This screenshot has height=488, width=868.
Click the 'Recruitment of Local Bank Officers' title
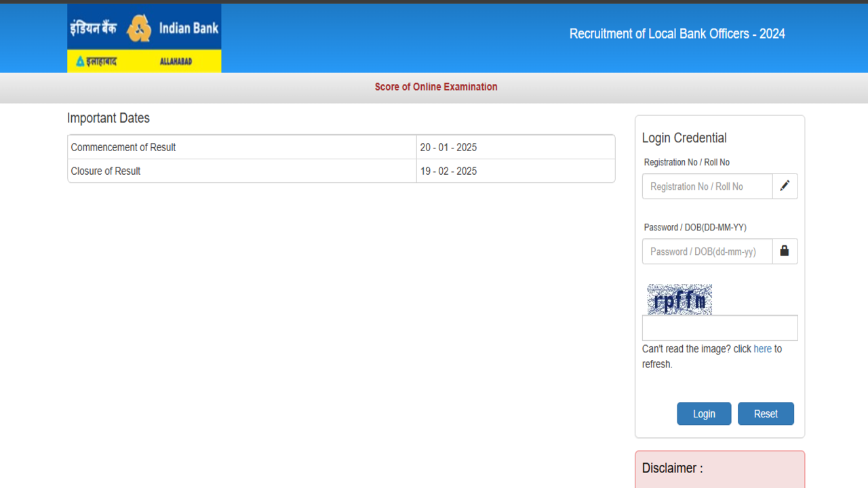(x=677, y=34)
